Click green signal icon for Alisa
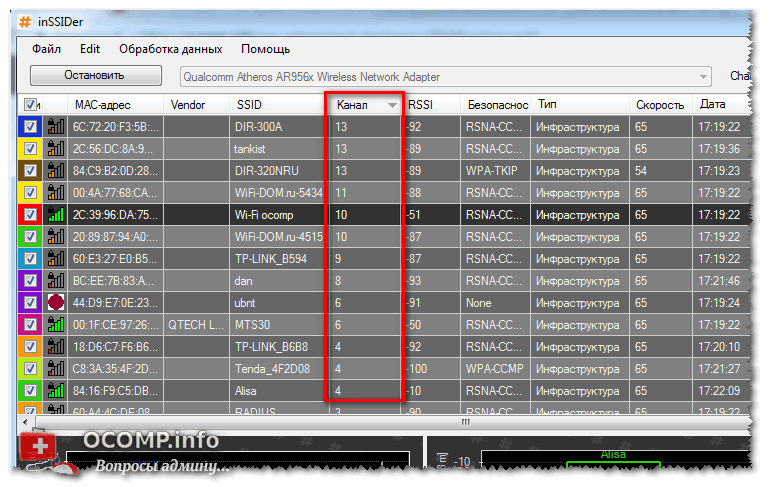This screenshot has height=487, width=770. pyautogui.click(x=55, y=391)
